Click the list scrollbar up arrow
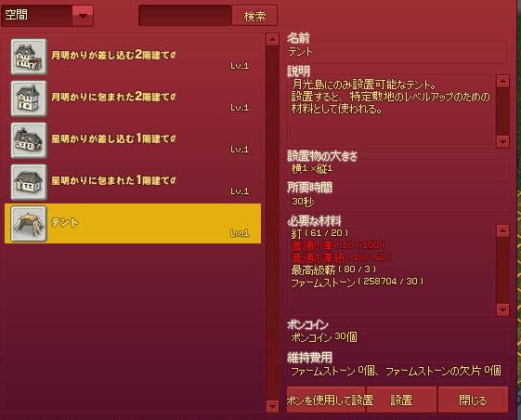This screenshot has height=420, width=521. pyautogui.click(x=272, y=39)
